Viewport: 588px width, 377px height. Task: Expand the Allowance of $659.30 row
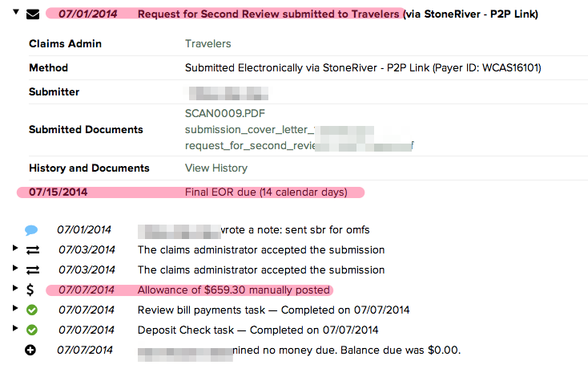pyautogui.click(x=15, y=288)
